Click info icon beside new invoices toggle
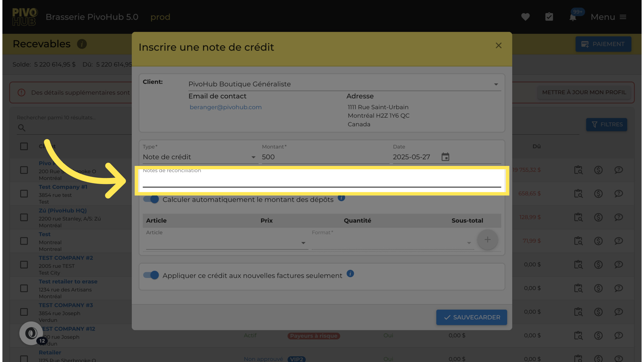Viewport: 644px width, 362px height. [x=350, y=274]
